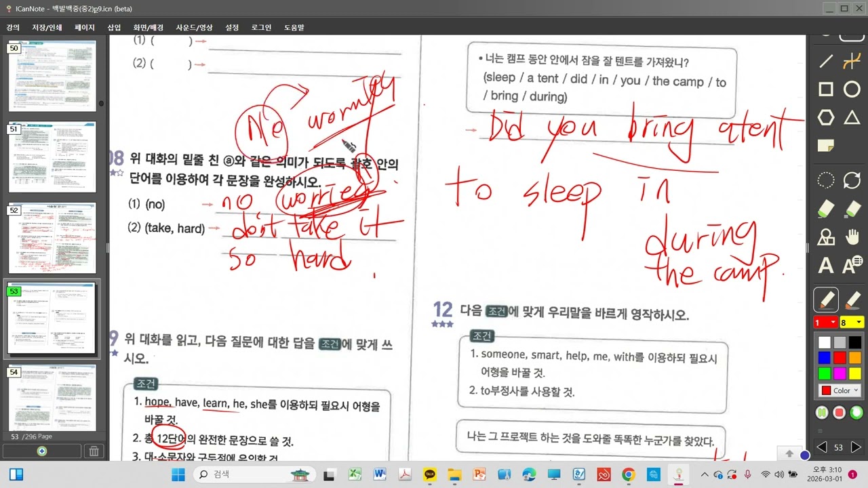Screen dimensions: 868x488
Task: Open page 51 thumbnail
Action: point(52,157)
